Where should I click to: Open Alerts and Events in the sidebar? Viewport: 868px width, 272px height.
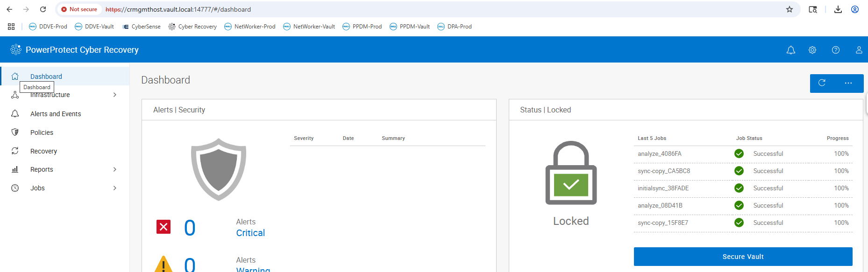(56, 114)
